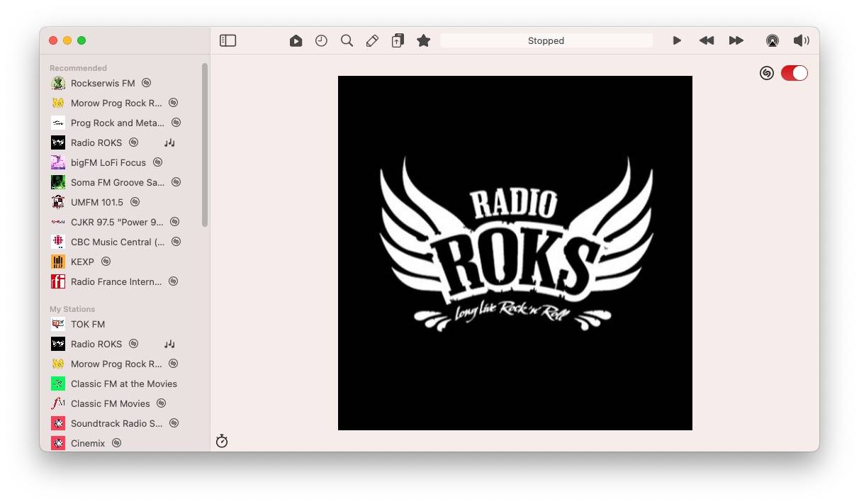The image size is (859, 504).
Task: Select "KEXP" station name
Action: (x=82, y=262)
